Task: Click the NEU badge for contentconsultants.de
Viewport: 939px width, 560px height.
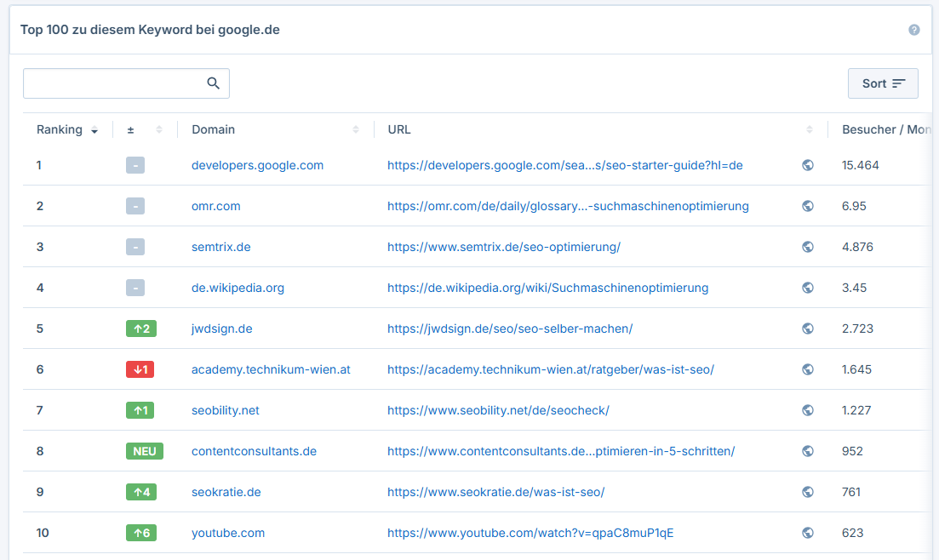Action: [145, 451]
